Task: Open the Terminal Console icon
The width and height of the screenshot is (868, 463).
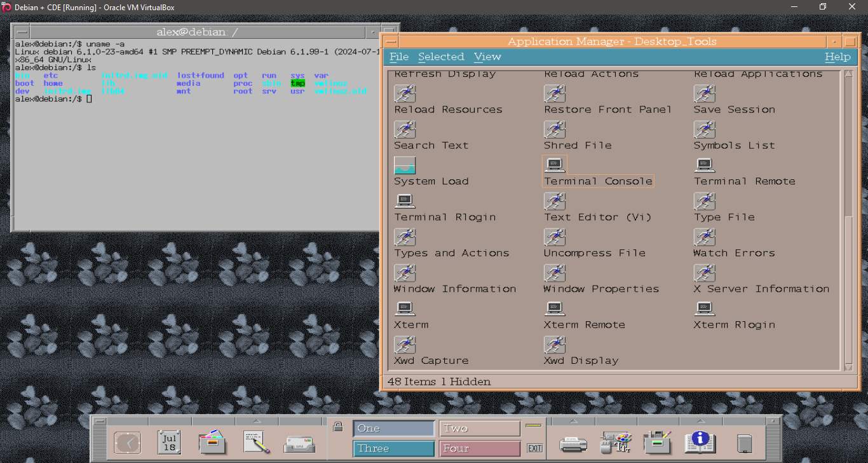Action: [x=555, y=165]
